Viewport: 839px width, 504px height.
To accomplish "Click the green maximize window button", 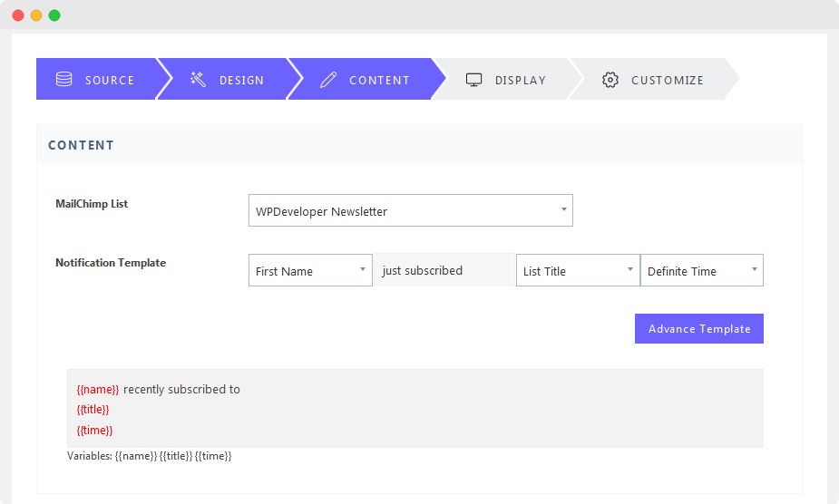I will (x=54, y=15).
